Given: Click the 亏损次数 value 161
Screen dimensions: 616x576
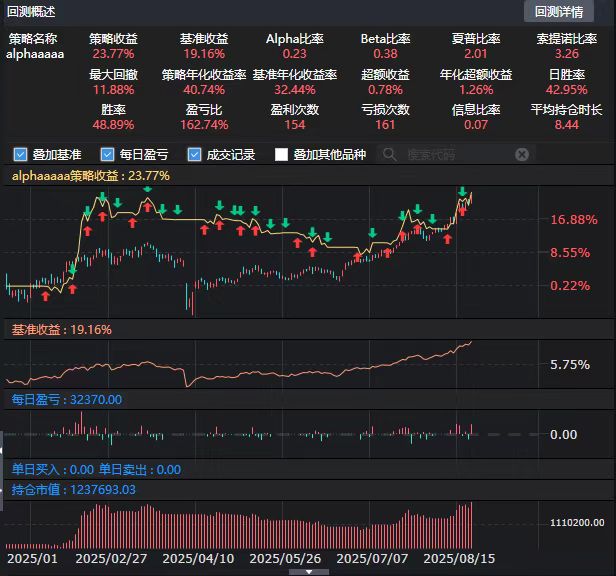Looking at the screenshot, I should pyautogui.click(x=385, y=125).
